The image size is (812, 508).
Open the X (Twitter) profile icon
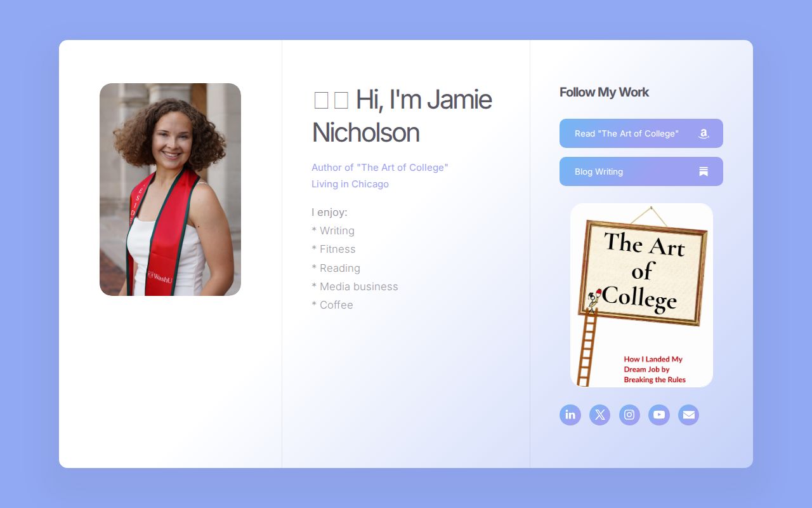599,415
